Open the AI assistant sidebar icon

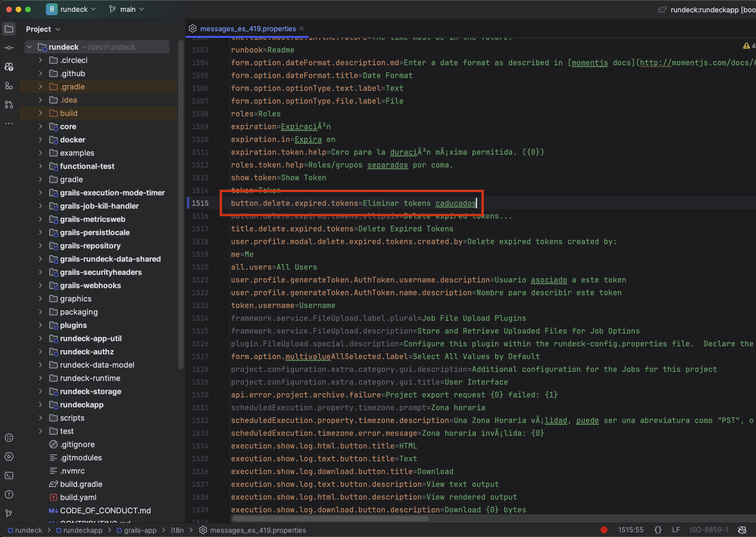coord(9,67)
